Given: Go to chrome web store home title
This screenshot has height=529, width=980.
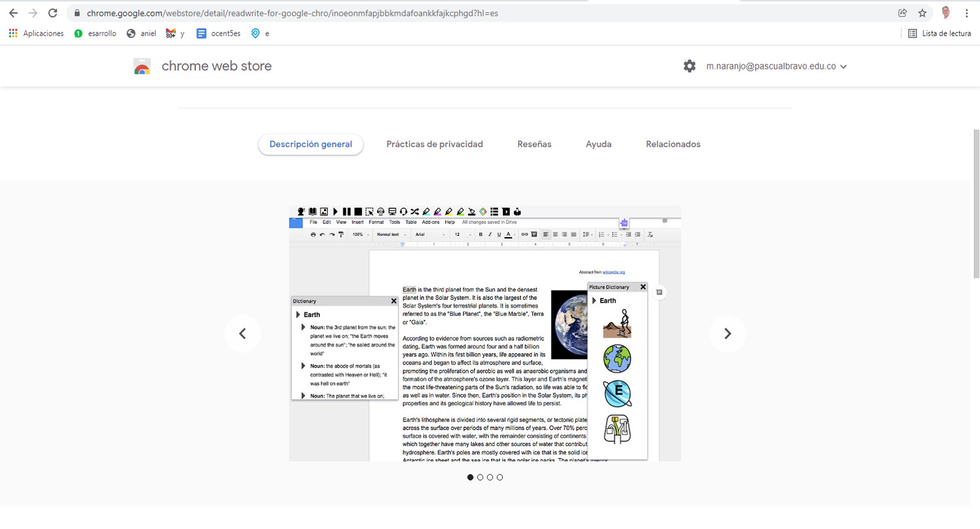Looking at the screenshot, I should pos(216,66).
